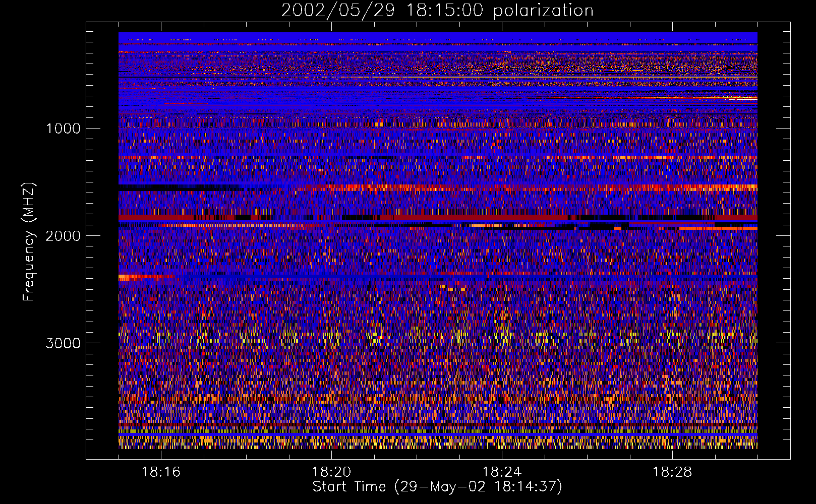Click the "Frequency (MHZ)" axis title

29,242
